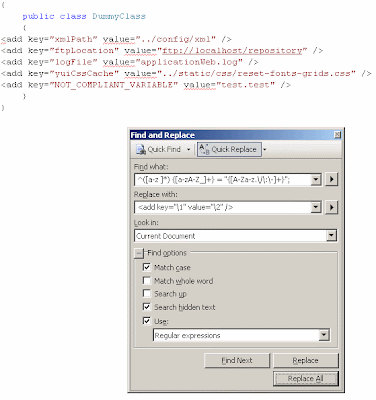Open the Replace with expression builder arrow

point(331,207)
